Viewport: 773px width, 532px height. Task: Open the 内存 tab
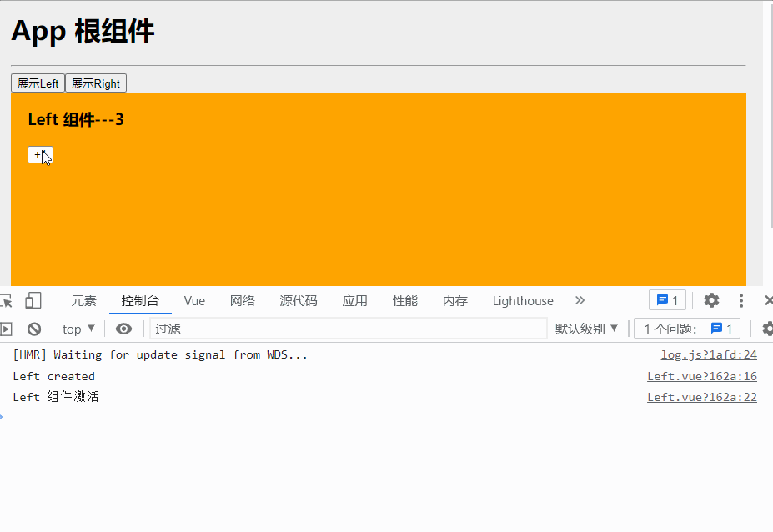(454, 301)
